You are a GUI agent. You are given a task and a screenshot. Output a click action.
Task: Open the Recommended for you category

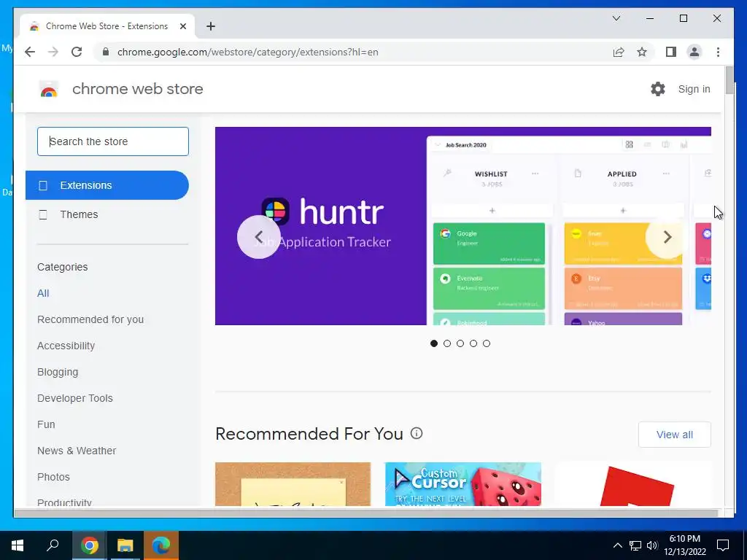click(x=90, y=319)
